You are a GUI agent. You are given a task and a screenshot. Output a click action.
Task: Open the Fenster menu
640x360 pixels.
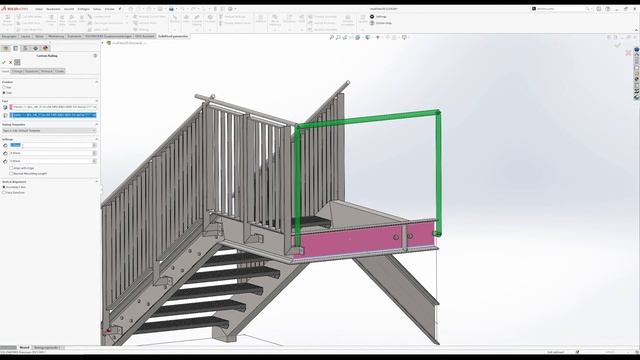click(x=110, y=9)
